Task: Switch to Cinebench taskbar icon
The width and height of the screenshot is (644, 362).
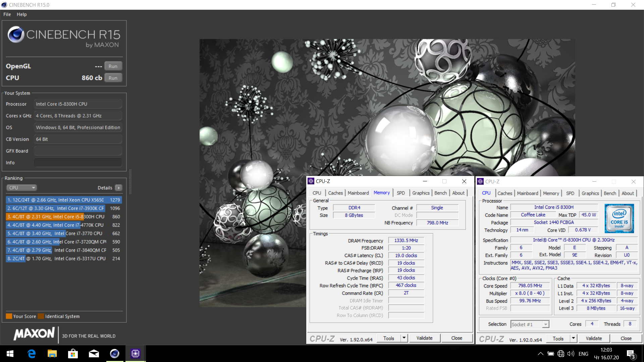Action: 114,354
